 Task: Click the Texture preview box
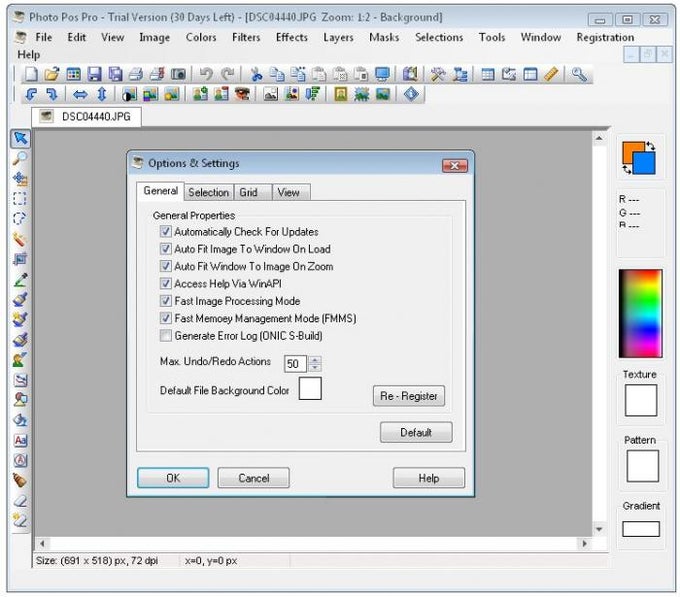coord(641,400)
